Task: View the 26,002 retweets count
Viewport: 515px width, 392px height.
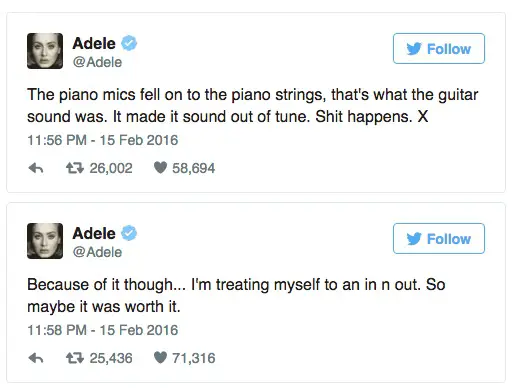Action: [111, 168]
